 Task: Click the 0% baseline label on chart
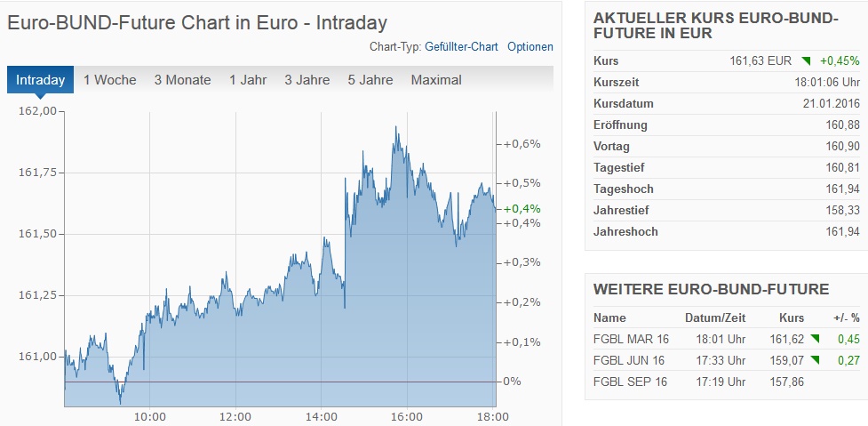pos(512,382)
